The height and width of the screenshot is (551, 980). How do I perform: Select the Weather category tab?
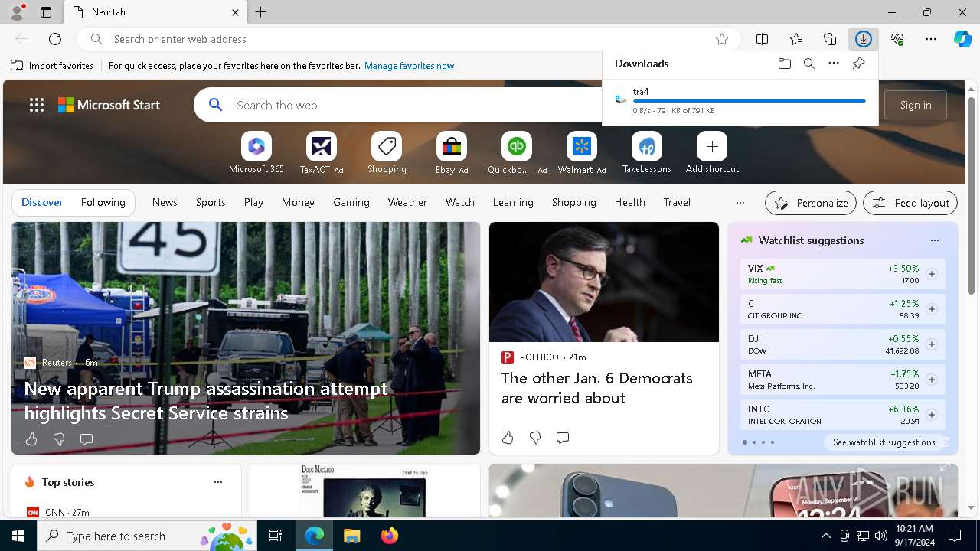coord(407,202)
